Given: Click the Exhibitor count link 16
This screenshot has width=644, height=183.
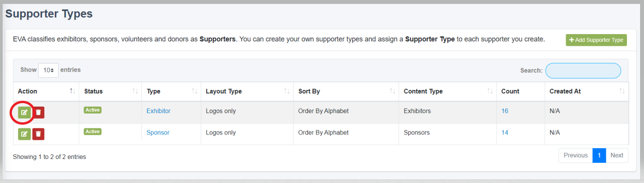Looking at the screenshot, I should tap(505, 111).
